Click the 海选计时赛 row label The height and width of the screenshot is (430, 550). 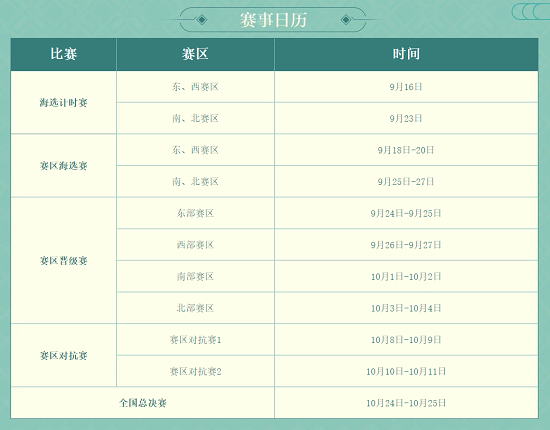pos(63,102)
